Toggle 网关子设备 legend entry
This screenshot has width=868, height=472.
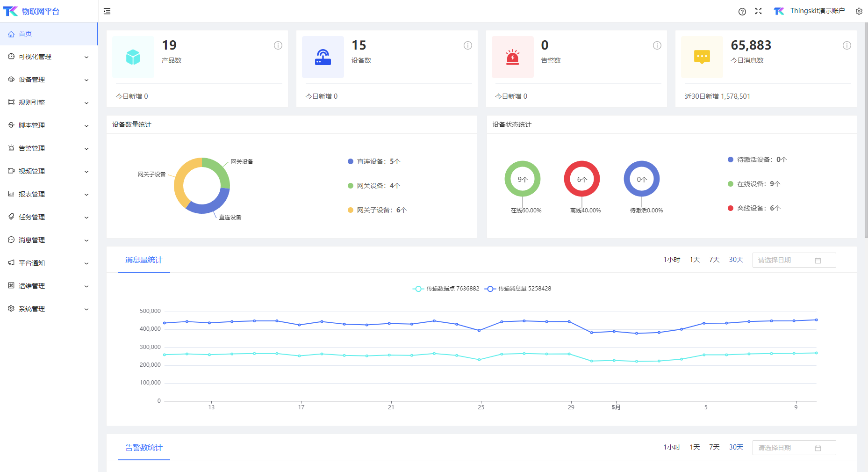point(377,210)
